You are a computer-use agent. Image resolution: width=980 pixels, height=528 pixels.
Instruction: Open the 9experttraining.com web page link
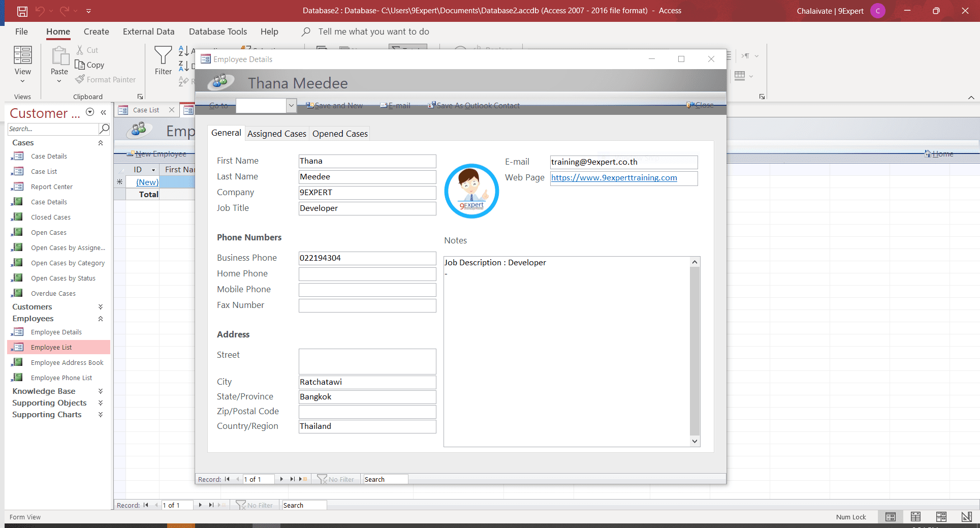click(614, 178)
